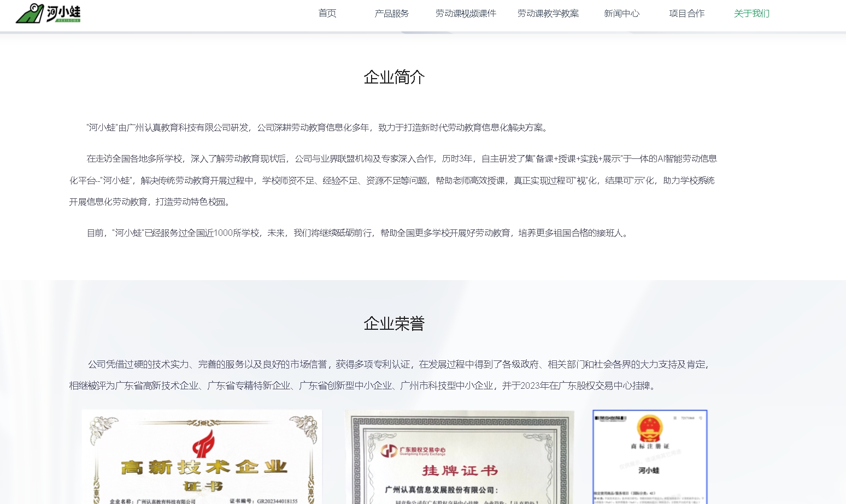Image resolution: width=846 pixels, height=504 pixels.
Task: Click the paragraph starting "河小蛙"由广州认真教育科技有限公司研发
Action: (318, 127)
